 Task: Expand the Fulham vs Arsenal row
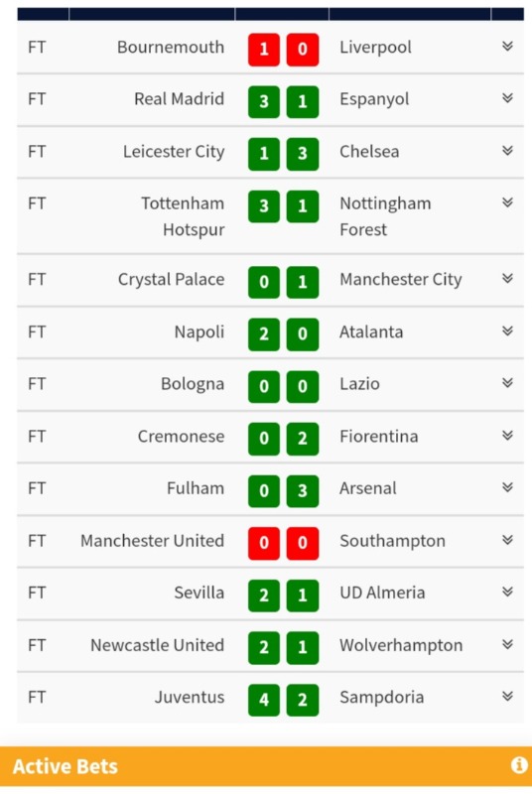[x=507, y=487]
